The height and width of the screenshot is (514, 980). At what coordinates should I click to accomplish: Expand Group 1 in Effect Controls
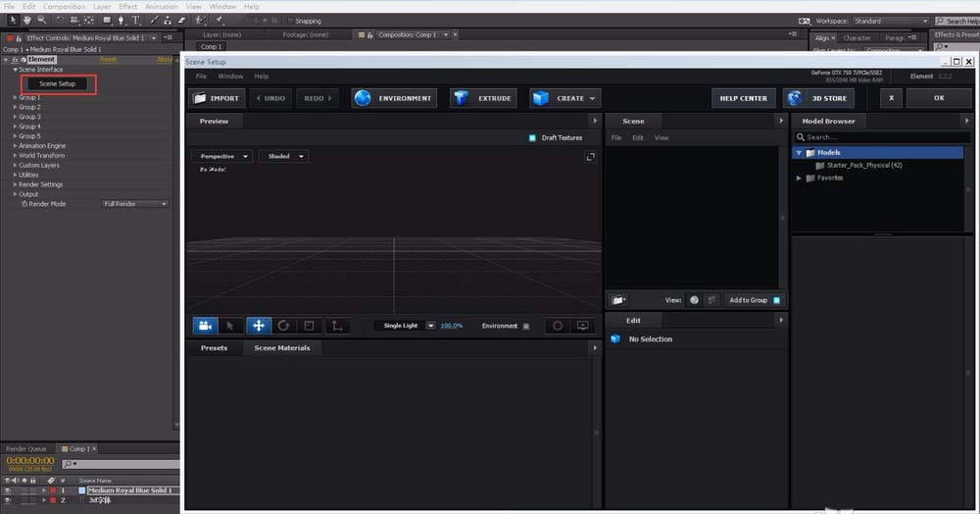click(15, 97)
